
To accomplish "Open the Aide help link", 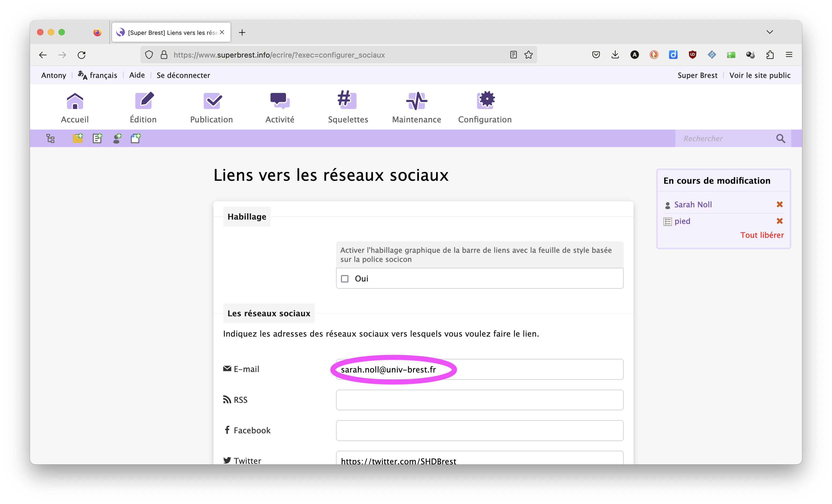I will coord(137,75).
